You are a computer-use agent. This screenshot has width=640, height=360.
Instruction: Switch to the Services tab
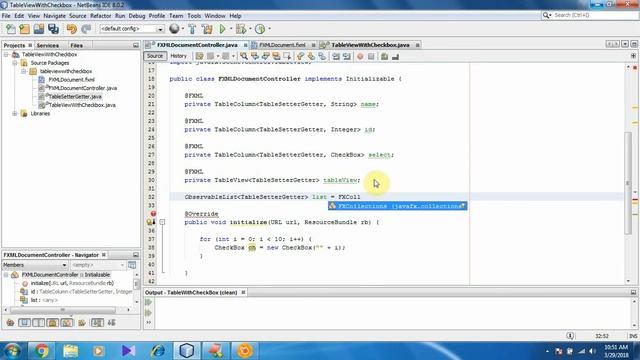click(47, 45)
